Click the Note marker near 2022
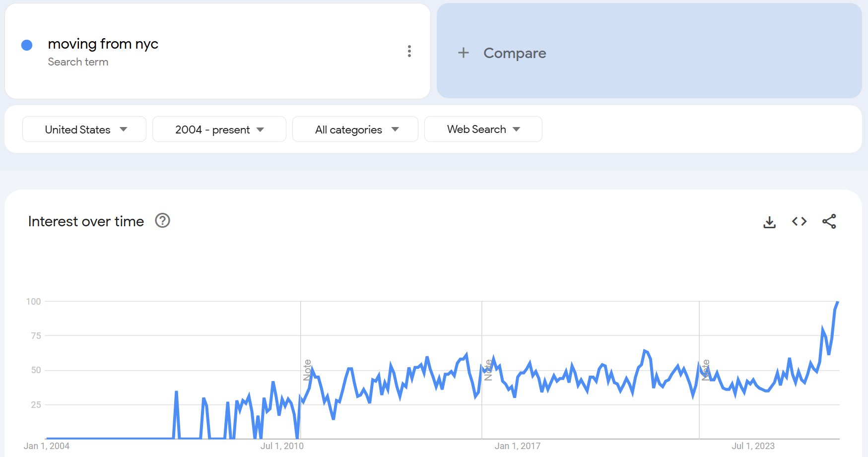The height and width of the screenshot is (457, 868). (x=706, y=370)
